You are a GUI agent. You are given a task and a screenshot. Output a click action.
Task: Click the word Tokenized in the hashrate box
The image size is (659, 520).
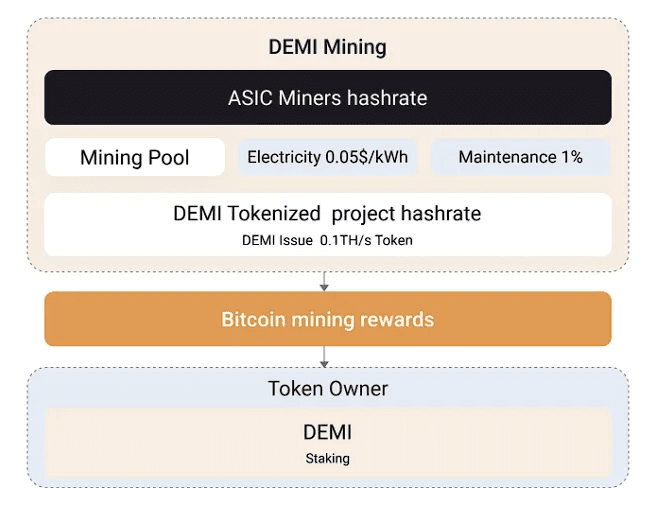[274, 214]
